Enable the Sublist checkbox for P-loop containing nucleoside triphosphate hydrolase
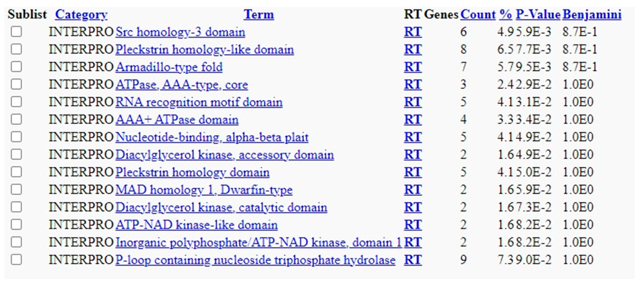Image resolution: width=644 pixels, height=288 pixels. pyautogui.click(x=16, y=259)
